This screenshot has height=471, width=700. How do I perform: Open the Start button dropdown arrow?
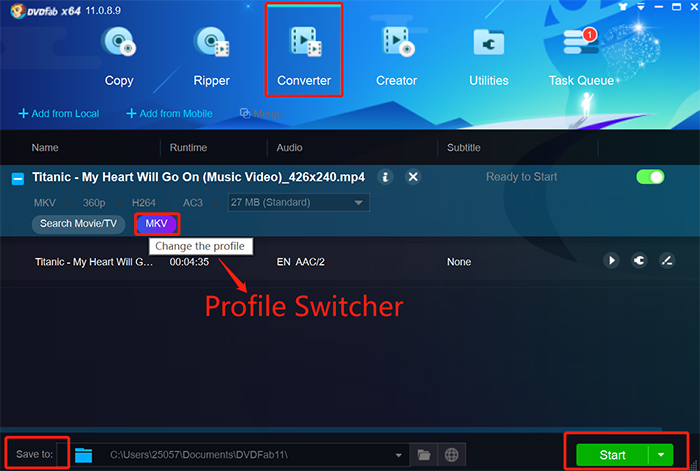tap(662, 455)
